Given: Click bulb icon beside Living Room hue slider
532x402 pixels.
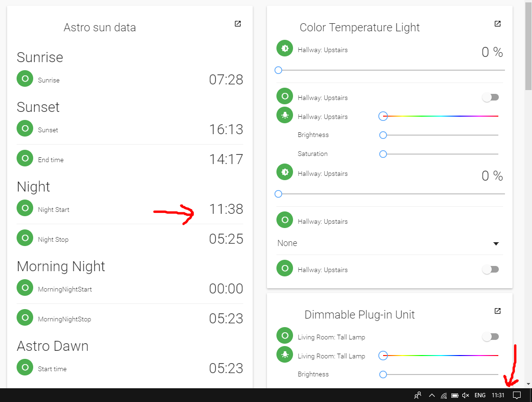Looking at the screenshot, I should point(284,355).
